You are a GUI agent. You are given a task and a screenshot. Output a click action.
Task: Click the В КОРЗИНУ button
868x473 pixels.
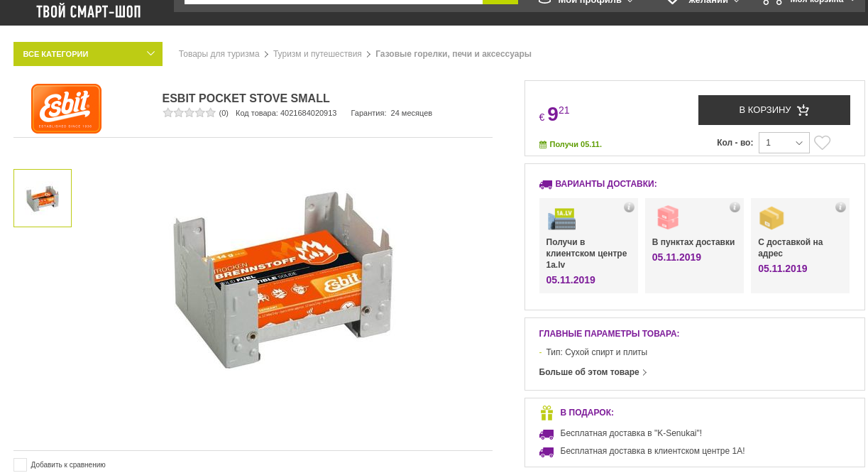pyautogui.click(x=774, y=110)
